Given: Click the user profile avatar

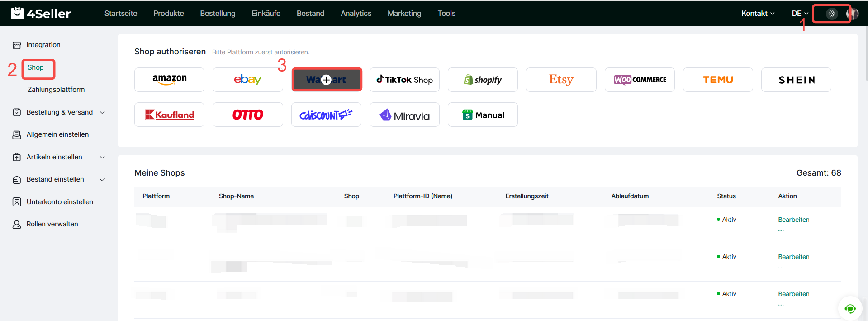Looking at the screenshot, I should (x=853, y=14).
